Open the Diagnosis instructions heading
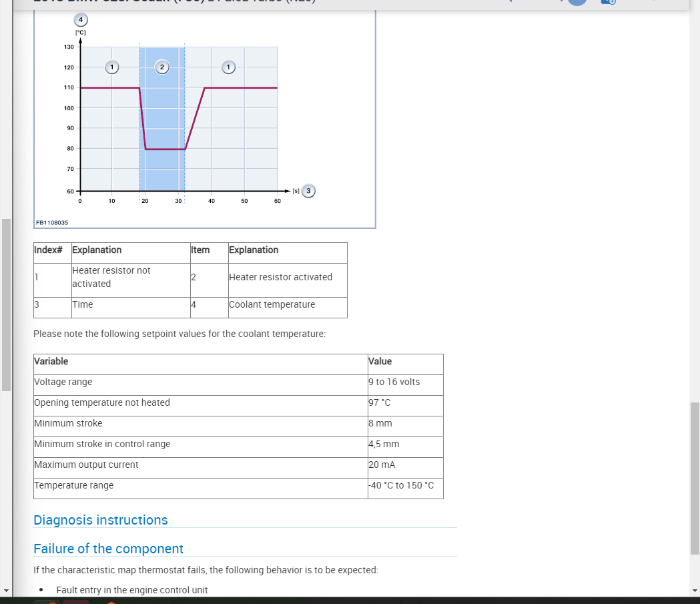 [x=101, y=520]
